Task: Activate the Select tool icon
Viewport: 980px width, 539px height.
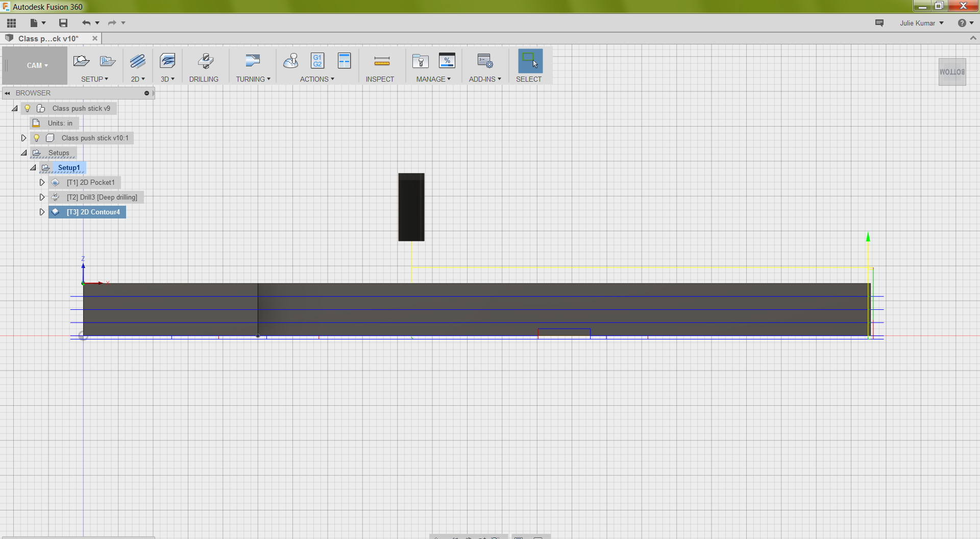Action: (x=530, y=61)
